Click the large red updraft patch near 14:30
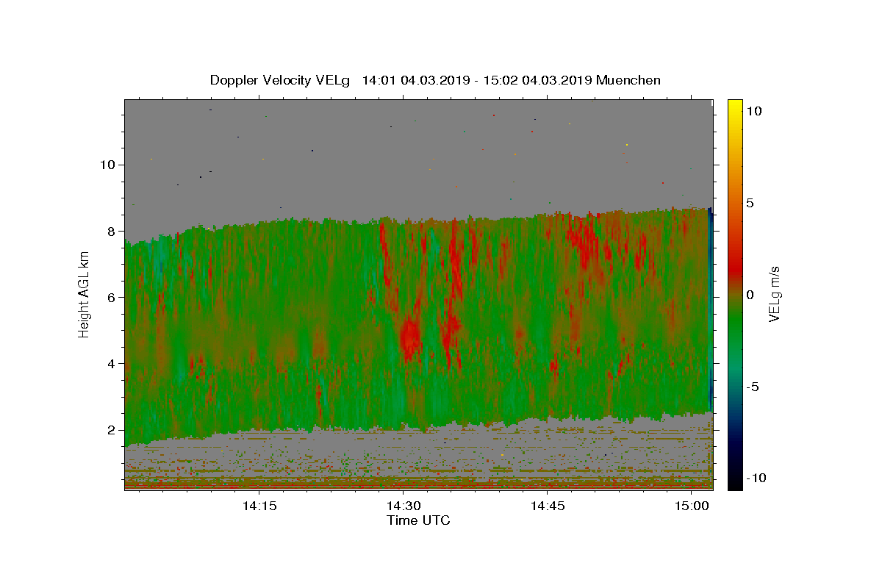 tap(409, 337)
